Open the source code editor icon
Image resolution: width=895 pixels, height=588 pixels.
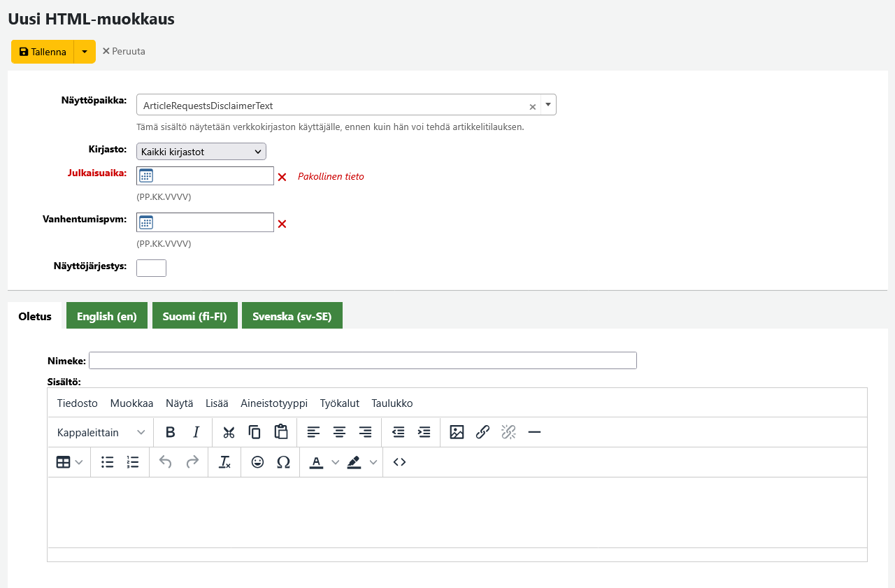pos(399,462)
